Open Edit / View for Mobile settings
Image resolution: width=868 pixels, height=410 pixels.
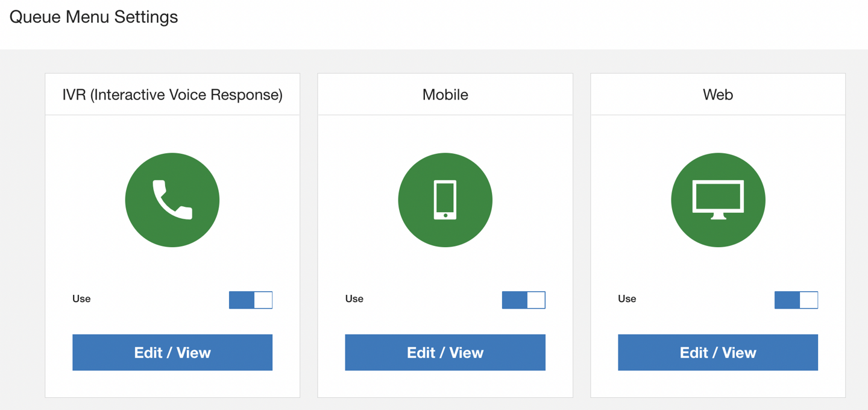(x=445, y=352)
